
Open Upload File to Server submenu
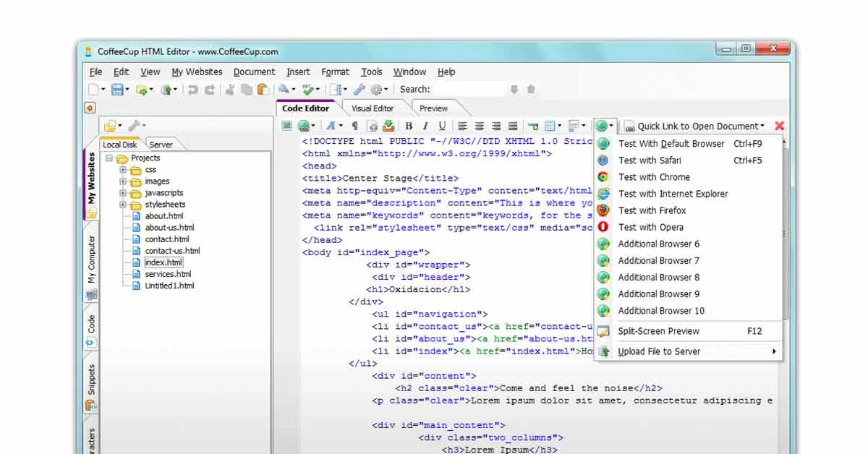coord(654,351)
